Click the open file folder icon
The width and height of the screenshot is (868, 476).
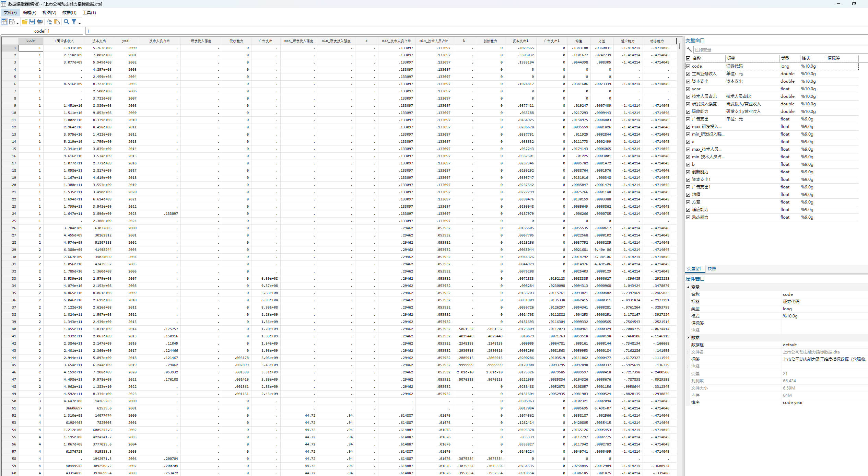click(25, 22)
